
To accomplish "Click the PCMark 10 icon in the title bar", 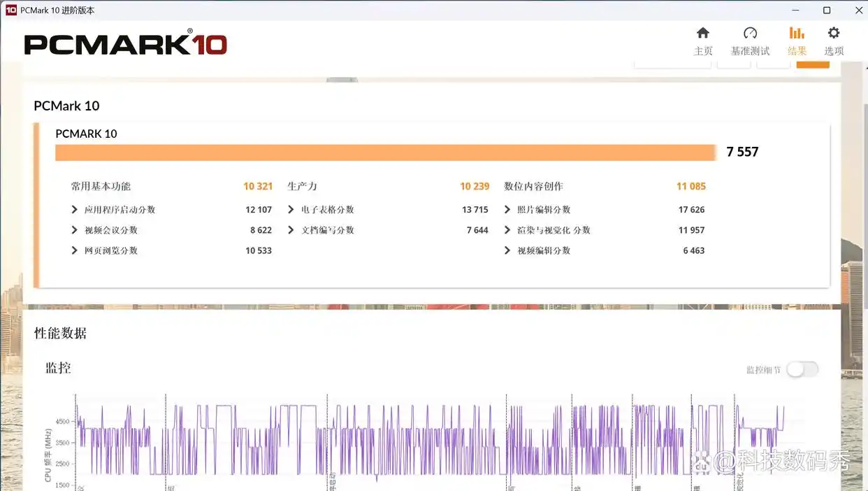I will pos(10,10).
